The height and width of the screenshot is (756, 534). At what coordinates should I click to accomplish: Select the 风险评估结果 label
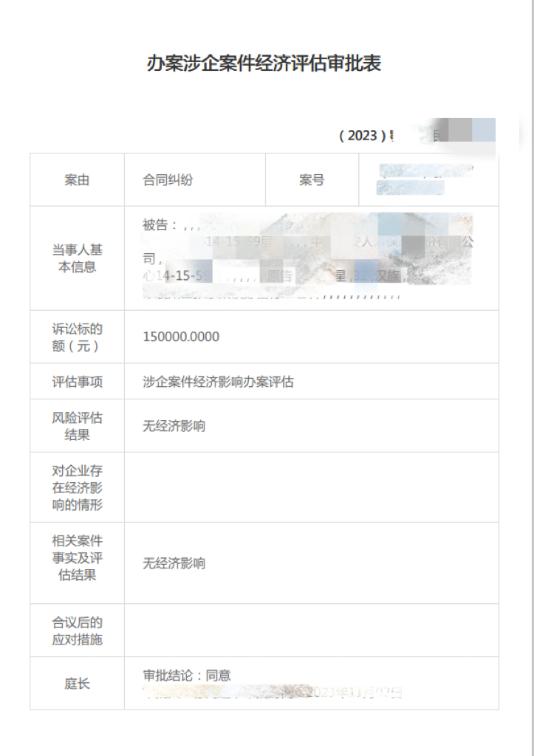77,426
